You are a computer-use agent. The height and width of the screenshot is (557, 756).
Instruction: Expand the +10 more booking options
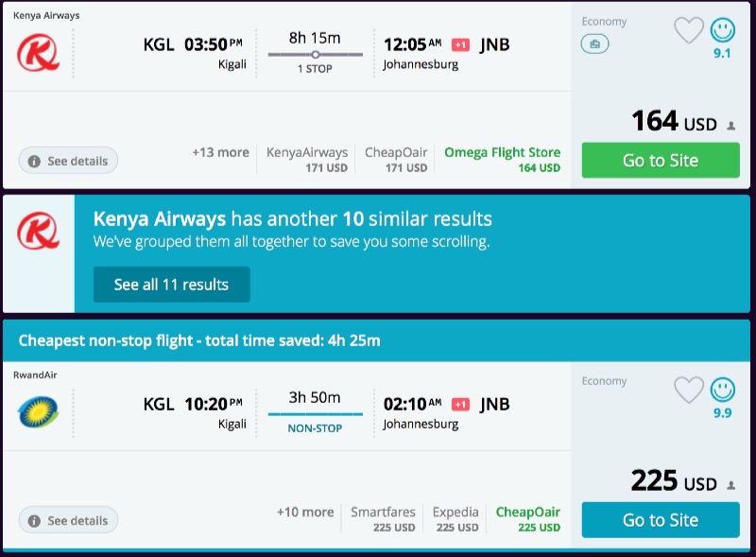tap(305, 512)
